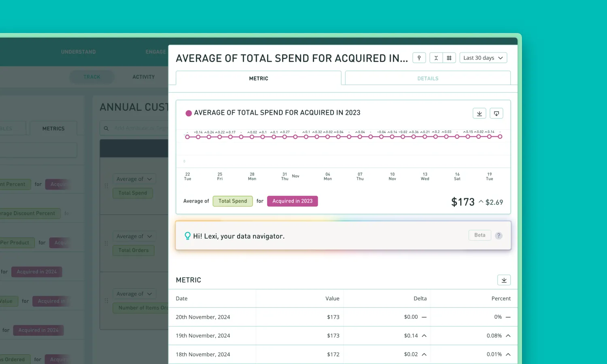This screenshot has width=607, height=364.
Task: Click the up arrow beside 0.01% percent
Action: (x=508, y=354)
